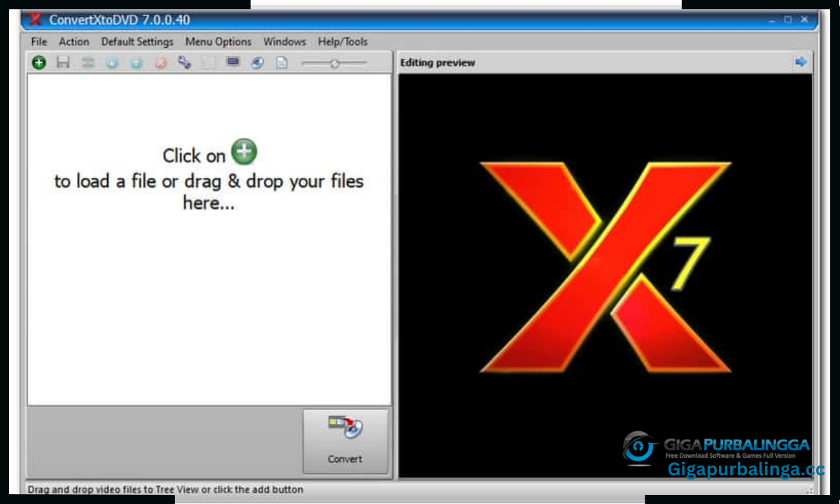The height and width of the screenshot is (504, 840).
Task: Open the File menu
Action: coord(38,41)
